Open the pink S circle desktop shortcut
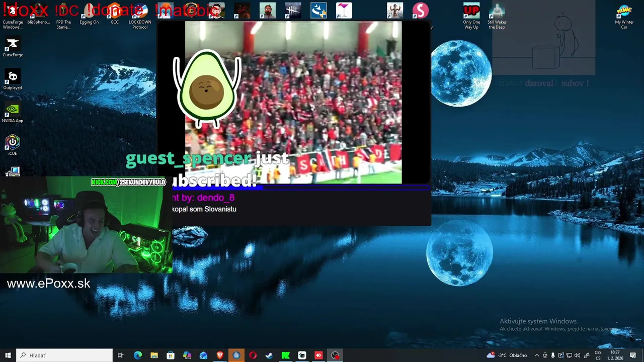This screenshot has height=362, width=644. (x=421, y=11)
